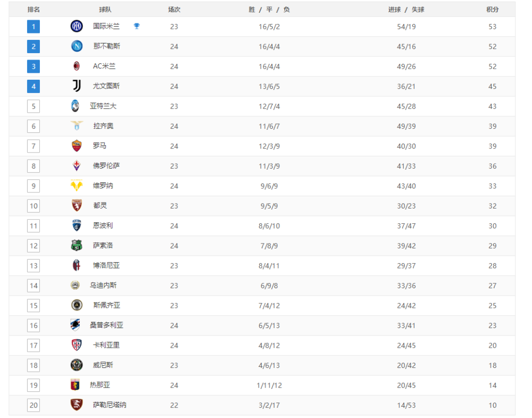Click the blue rank 1 badge
Image resolution: width=532 pixels, height=418 pixels.
[x=34, y=27]
